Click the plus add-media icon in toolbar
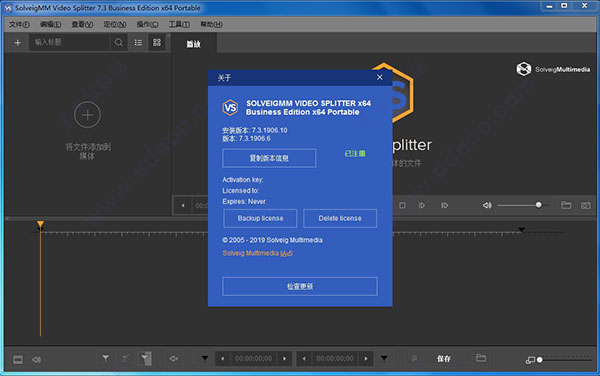This screenshot has width=600, height=376. (17, 42)
